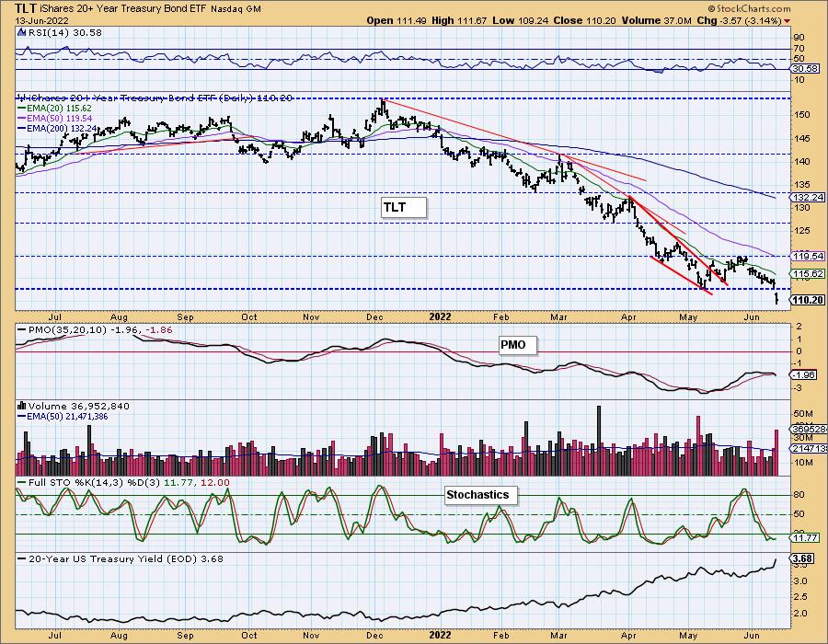This screenshot has height=644, width=828.
Task: Click the 20-Year US Treasury Yield (EOD) legend
Action: 121,559
